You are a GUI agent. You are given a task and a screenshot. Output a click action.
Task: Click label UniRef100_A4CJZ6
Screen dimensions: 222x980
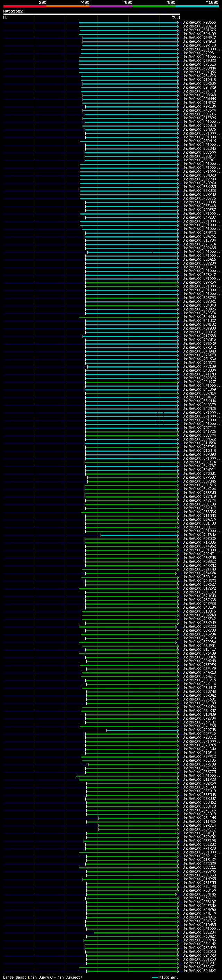(x=199, y=810)
